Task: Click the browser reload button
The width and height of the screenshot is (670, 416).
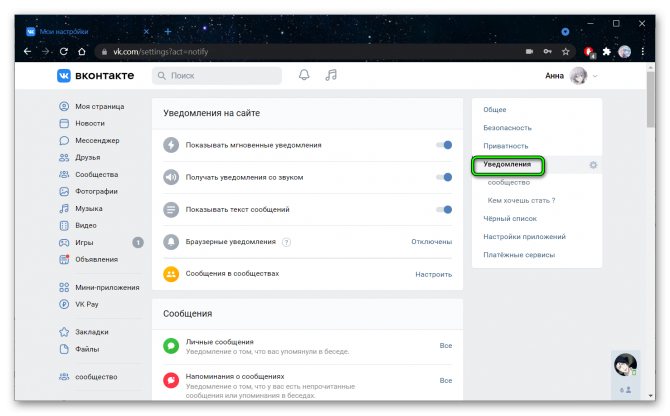Action: pyautogui.click(x=64, y=52)
